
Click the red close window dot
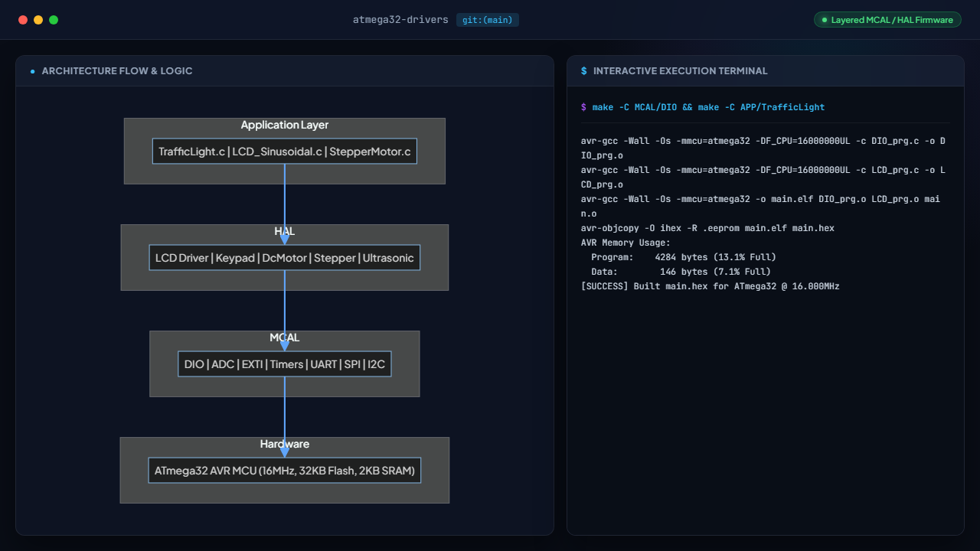[23, 20]
